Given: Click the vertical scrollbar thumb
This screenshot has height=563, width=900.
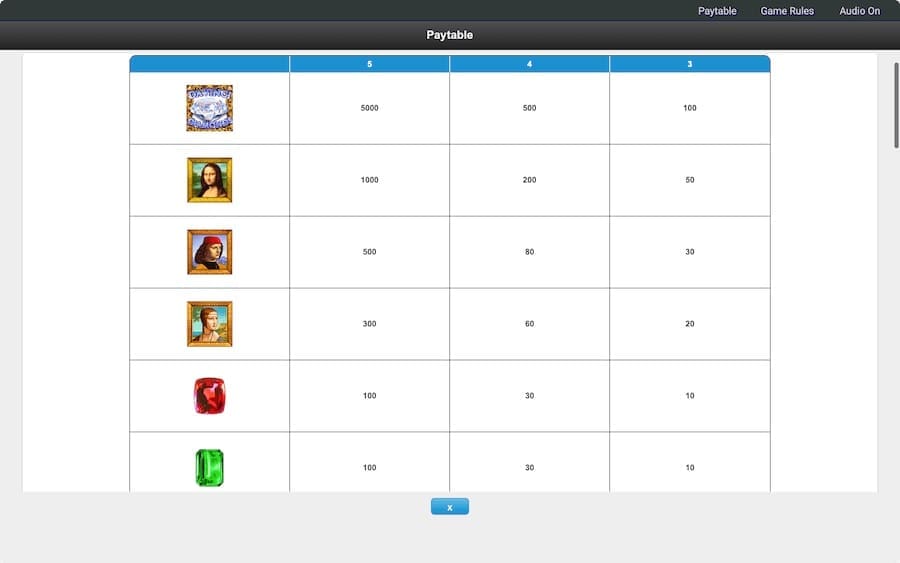Looking at the screenshot, I should pyautogui.click(x=896, y=106).
